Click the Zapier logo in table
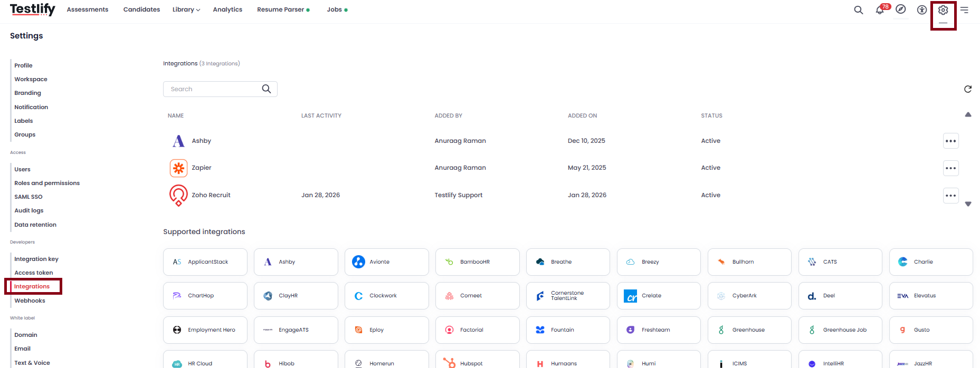This screenshot has height=368, width=980. click(178, 168)
